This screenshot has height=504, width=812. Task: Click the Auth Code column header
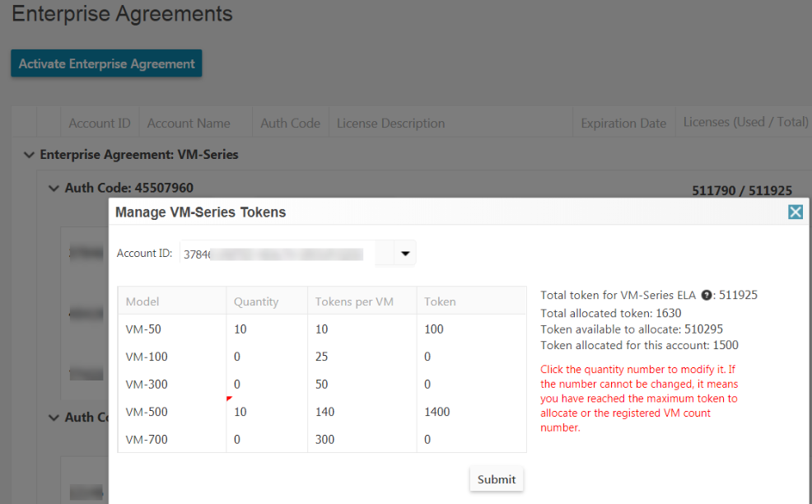pyautogui.click(x=290, y=124)
